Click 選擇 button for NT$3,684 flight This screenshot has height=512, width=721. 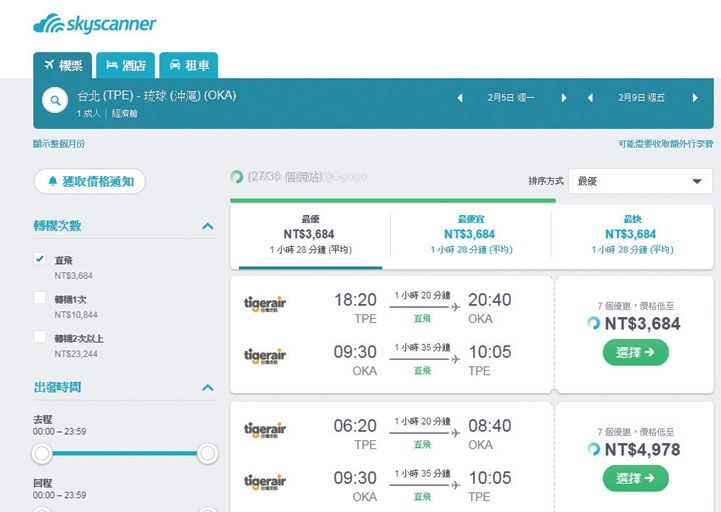[x=635, y=352]
